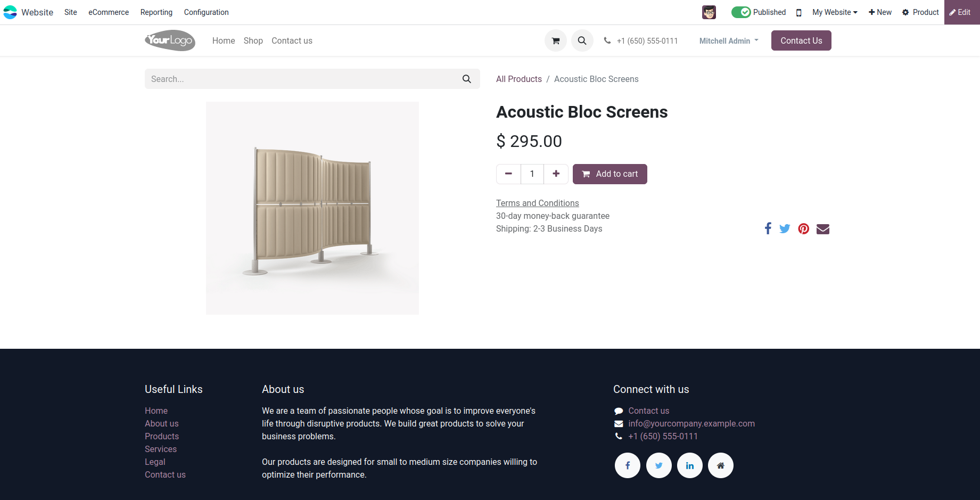Open the Mitchell Admin user dropdown

(x=728, y=40)
